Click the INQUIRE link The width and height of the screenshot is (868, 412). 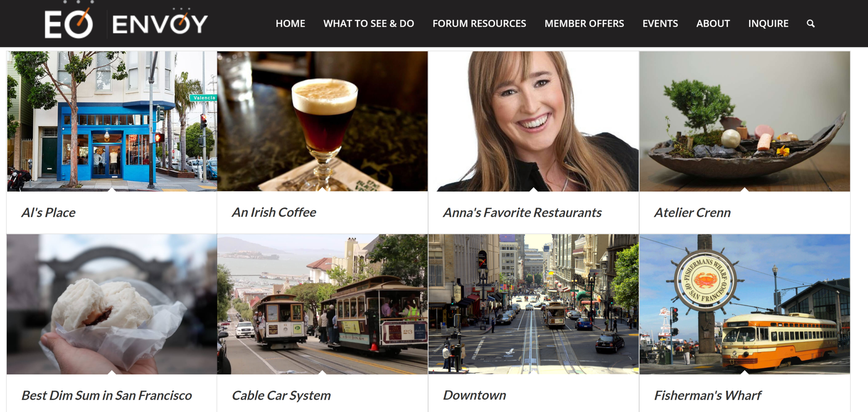click(768, 23)
